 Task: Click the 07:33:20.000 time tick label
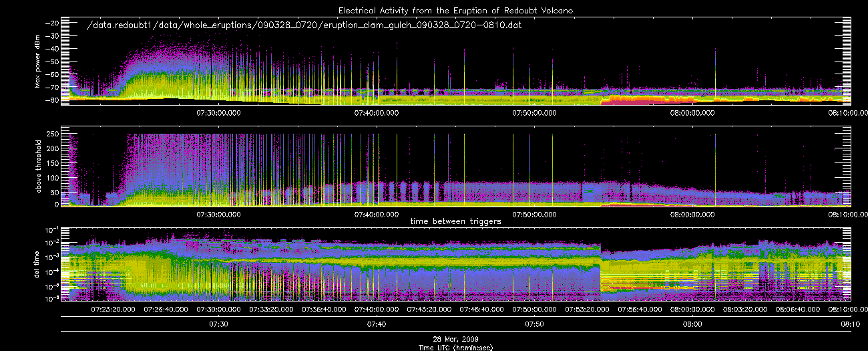272,310
